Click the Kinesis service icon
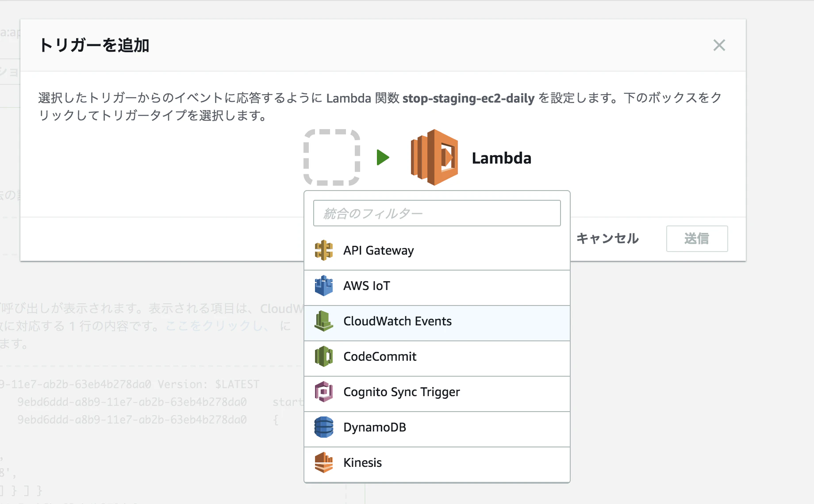814x504 pixels. 324,462
